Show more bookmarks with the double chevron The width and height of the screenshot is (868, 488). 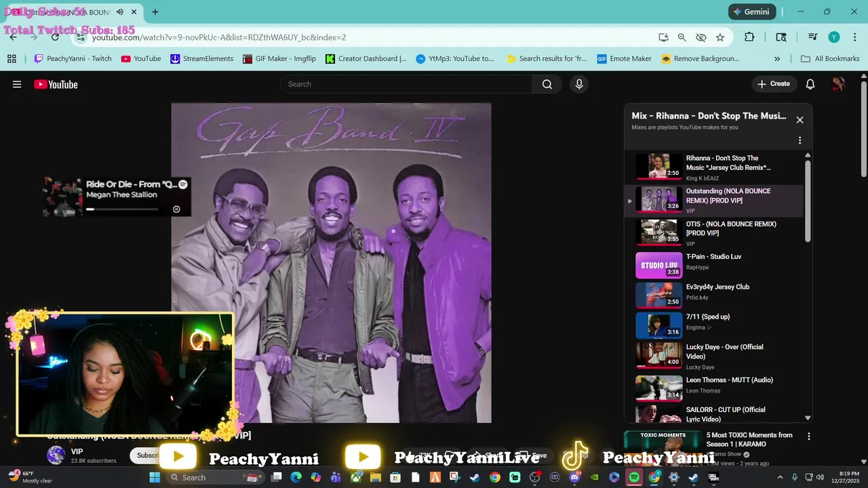777,59
